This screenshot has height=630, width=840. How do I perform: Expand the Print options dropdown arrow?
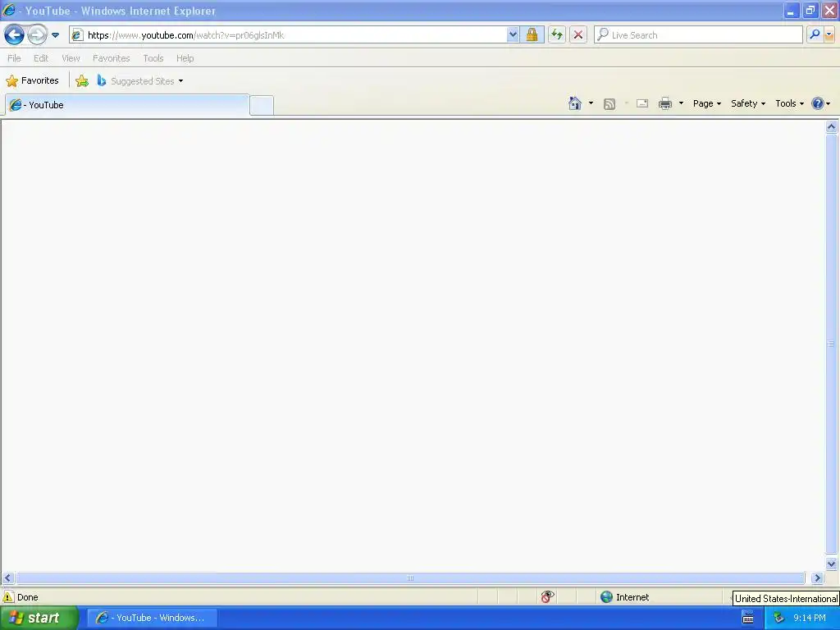click(x=681, y=103)
